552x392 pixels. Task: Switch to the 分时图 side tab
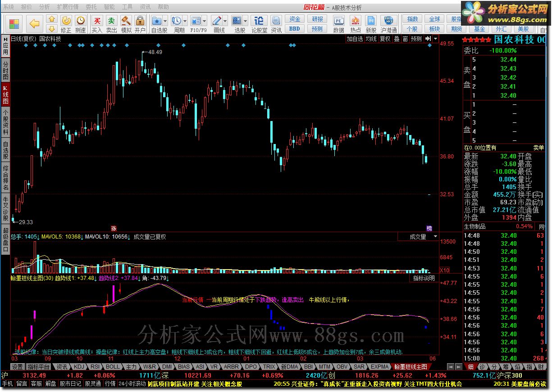pos(5,71)
